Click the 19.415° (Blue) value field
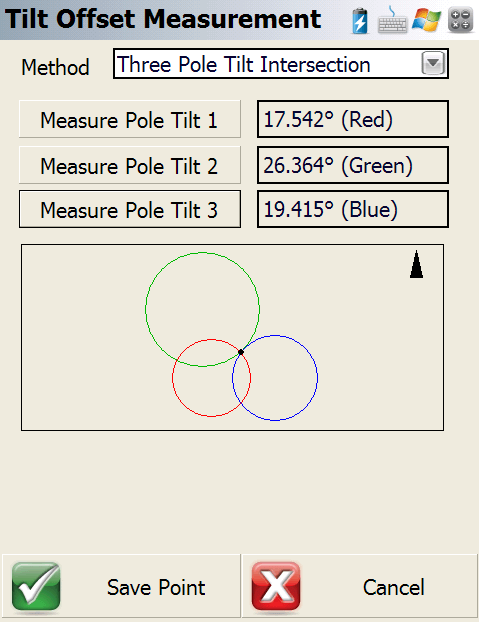The height and width of the screenshot is (622, 479). pyautogui.click(x=353, y=209)
